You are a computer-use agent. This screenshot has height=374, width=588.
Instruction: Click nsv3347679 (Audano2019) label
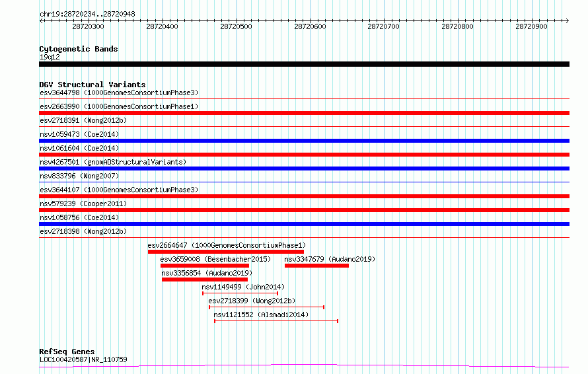click(330, 259)
